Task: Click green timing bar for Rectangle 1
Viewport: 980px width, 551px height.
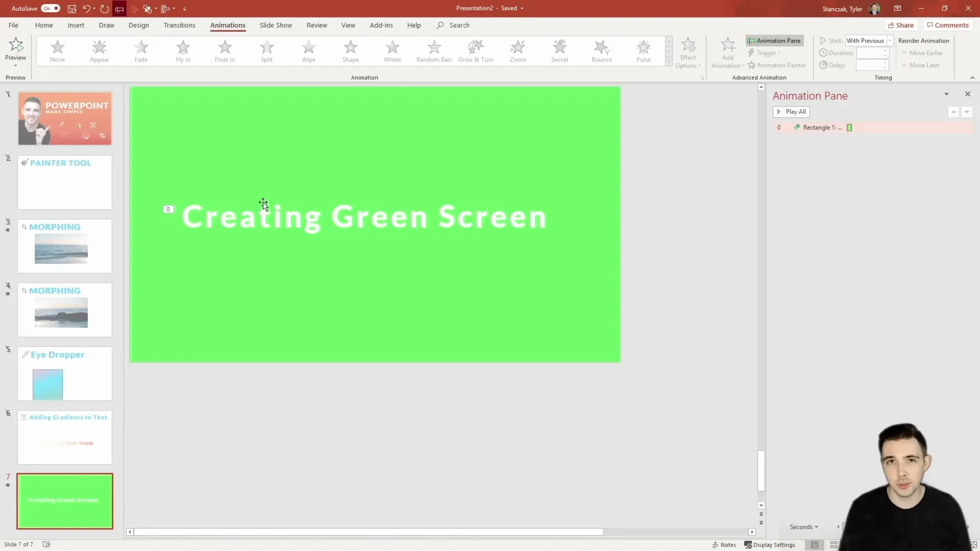Action: point(849,128)
